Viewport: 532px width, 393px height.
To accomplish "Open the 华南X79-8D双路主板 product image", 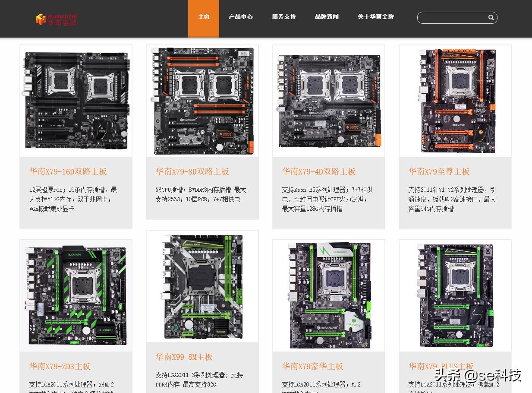I will coord(202,101).
